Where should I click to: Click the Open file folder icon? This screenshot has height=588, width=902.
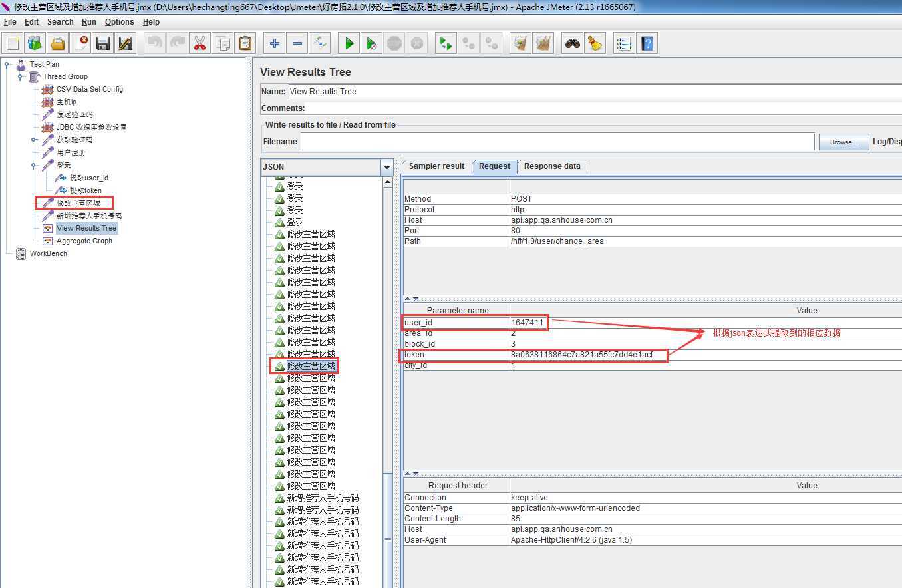click(x=58, y=44)
